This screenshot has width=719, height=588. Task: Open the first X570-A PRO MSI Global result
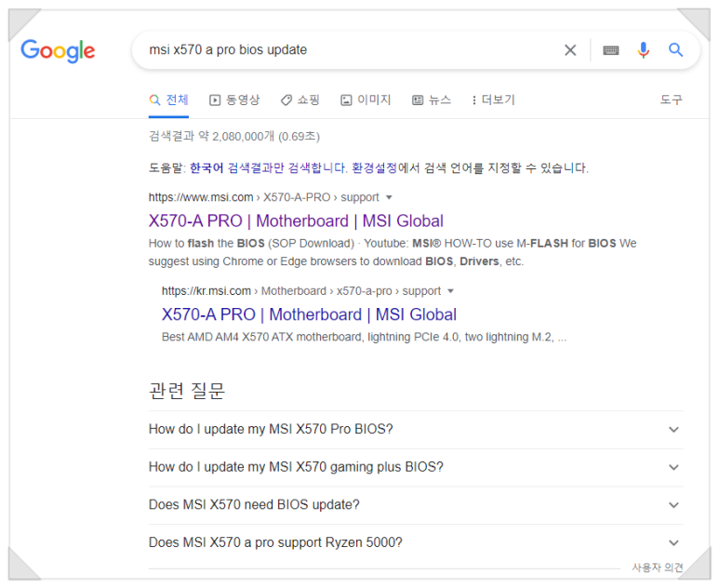point(296,221)
